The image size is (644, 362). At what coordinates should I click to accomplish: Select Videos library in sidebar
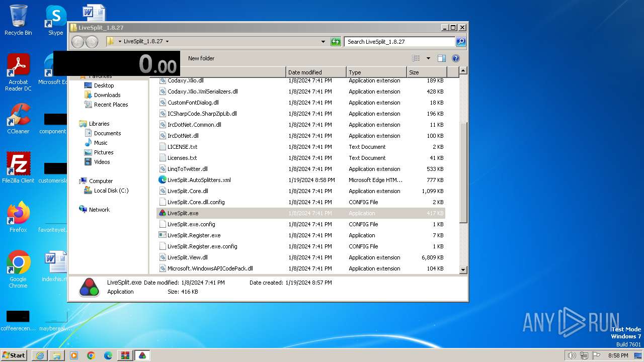102,162
